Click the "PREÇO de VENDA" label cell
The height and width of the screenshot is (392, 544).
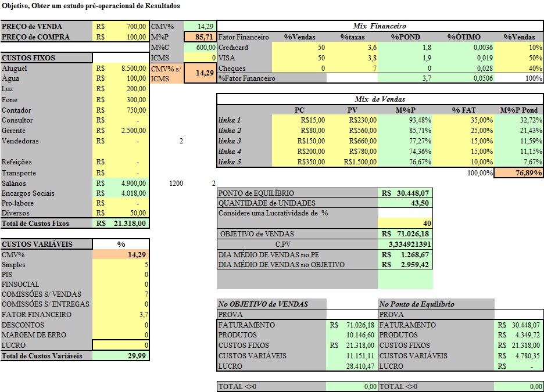point(46,27)
